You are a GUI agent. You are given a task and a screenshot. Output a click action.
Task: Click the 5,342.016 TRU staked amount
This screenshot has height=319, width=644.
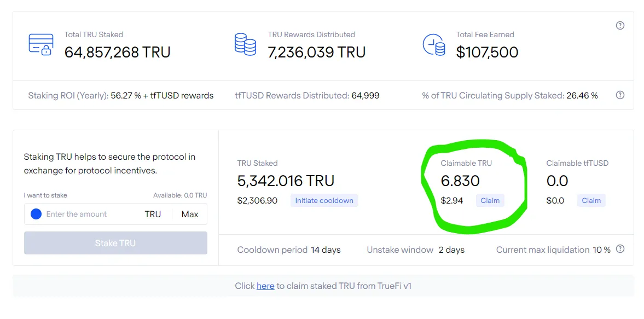tap(286, 181)
